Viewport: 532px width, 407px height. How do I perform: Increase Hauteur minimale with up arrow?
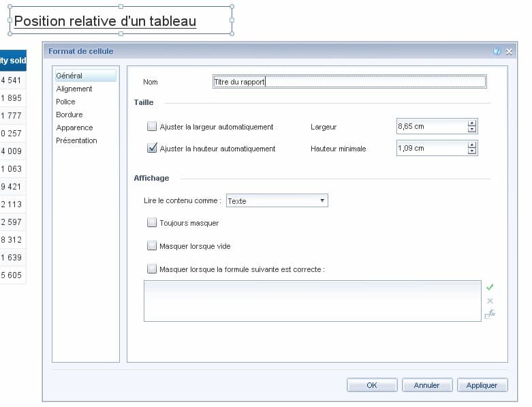472,145
